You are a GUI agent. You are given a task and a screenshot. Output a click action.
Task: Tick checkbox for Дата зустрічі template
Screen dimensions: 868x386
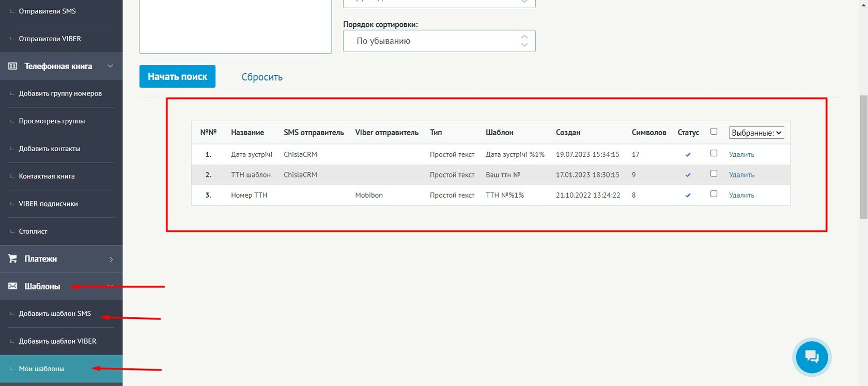coord(714,153)
